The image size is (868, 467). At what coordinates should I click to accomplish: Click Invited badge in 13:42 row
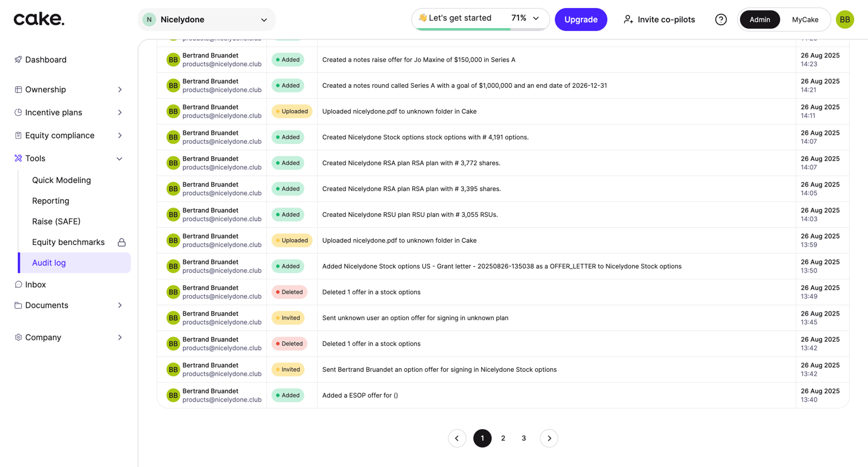tap(288, 369)
